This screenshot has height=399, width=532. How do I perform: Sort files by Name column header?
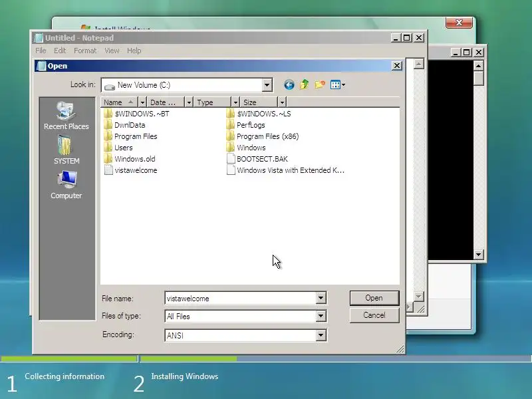click(120, 102)
